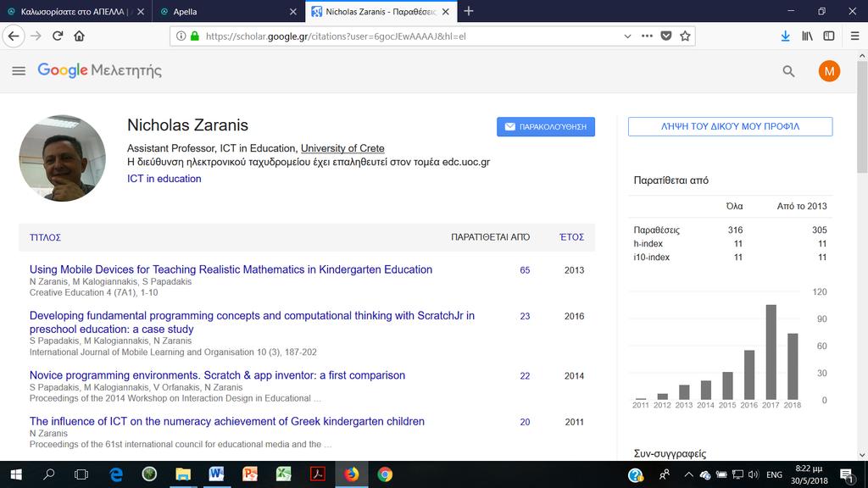Close the ΑΠΕΛΛΑ welcome tab
The width and height of the screenshot is (868, 488).
coord(141,12)
